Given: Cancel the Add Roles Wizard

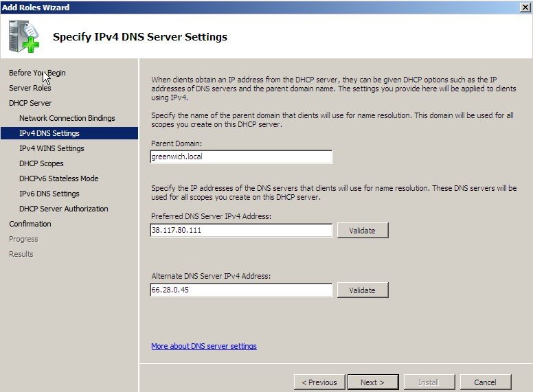Looking at the screenshot, I should 486,382.
